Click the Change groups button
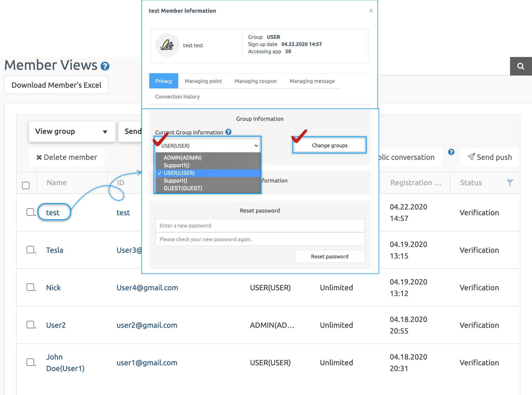The height and width of the screenshot is (395, 532). (x=329, y=145)
